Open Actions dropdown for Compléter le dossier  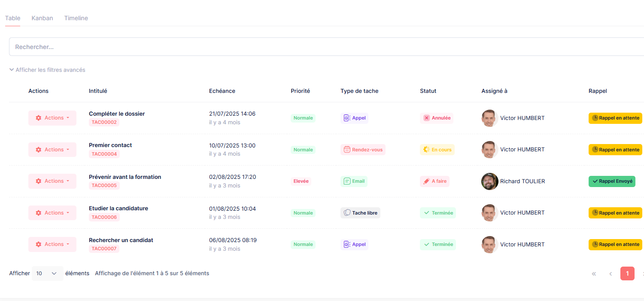click(x=52, y=118)
